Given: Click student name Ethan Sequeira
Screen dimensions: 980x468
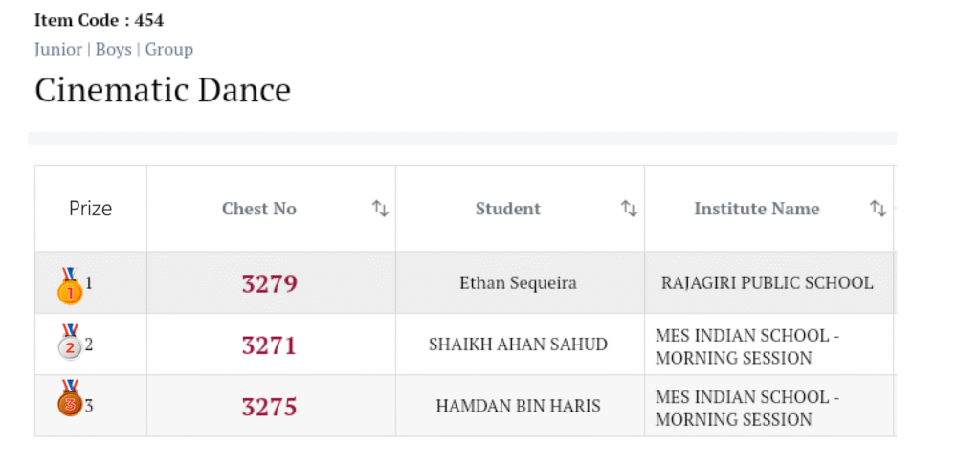Looking at the screenshot, I should click(518, 283).
